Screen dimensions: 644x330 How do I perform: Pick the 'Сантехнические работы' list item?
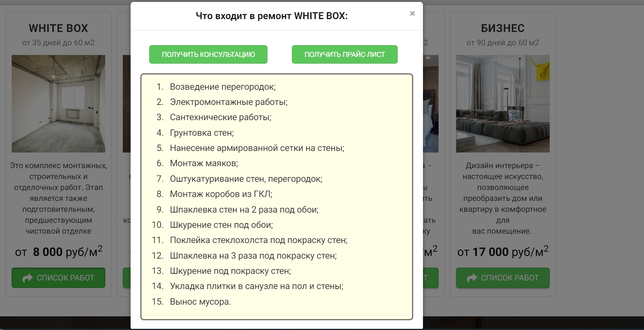221,117
